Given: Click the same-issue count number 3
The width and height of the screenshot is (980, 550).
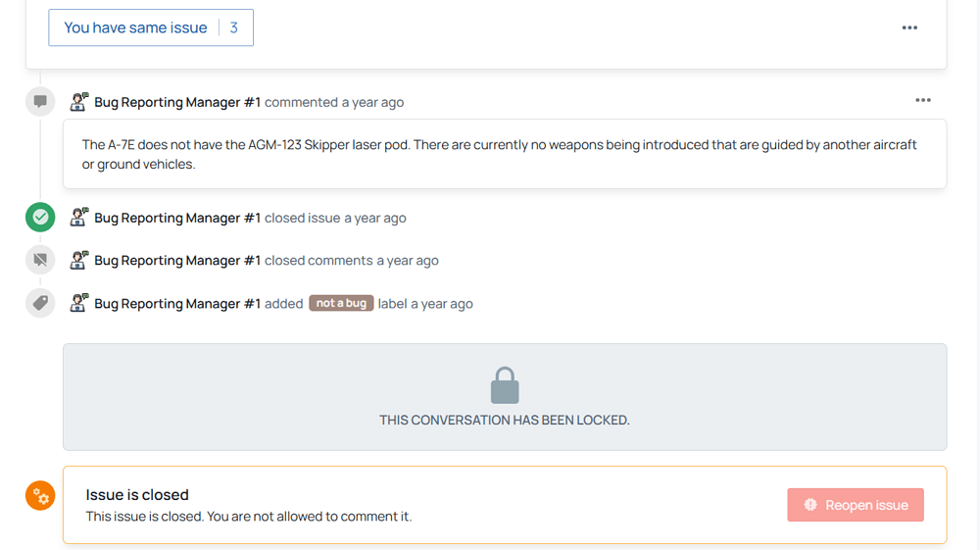Looking at the screenshot, I should coord(234,27).
